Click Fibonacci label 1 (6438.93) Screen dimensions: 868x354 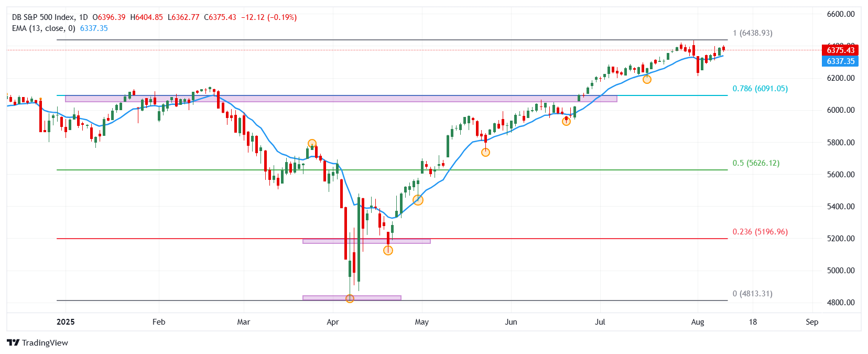pos(753,33)
